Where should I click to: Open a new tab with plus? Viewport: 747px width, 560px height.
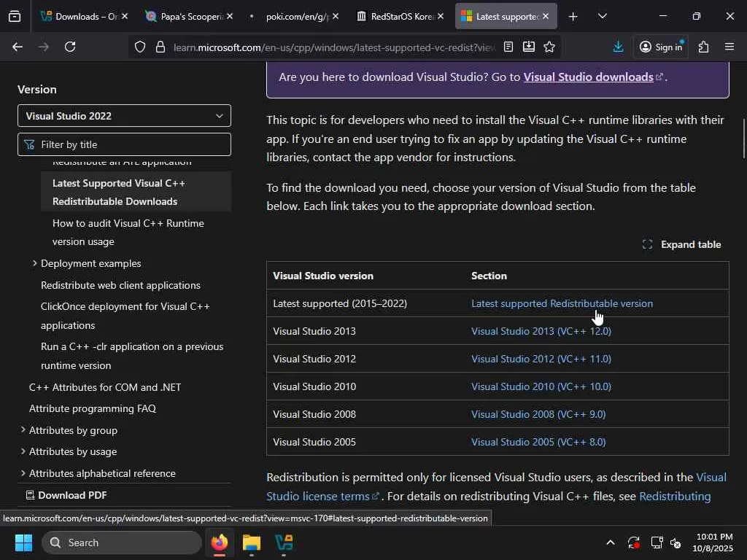[x=573, y=17]
